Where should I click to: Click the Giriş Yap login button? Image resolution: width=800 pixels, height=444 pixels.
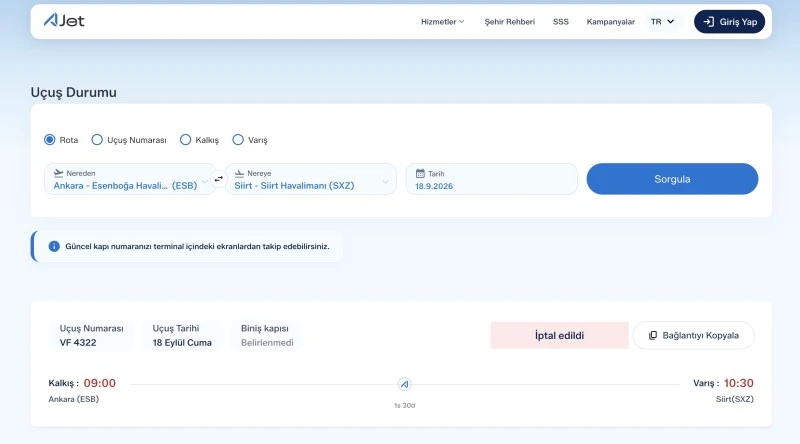[x=729, y=21]
